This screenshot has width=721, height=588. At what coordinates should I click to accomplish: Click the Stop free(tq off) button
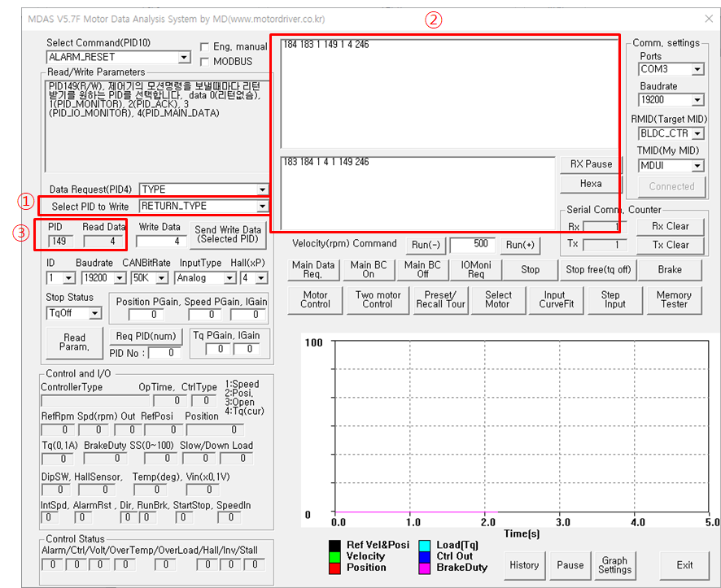[x=598, y=270]
